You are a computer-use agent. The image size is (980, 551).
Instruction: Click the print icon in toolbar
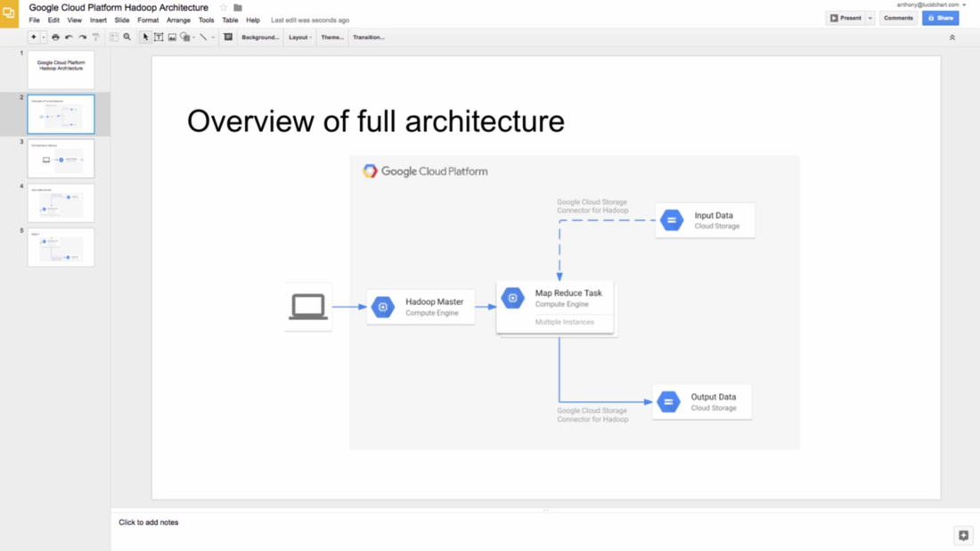pos(55,37)
